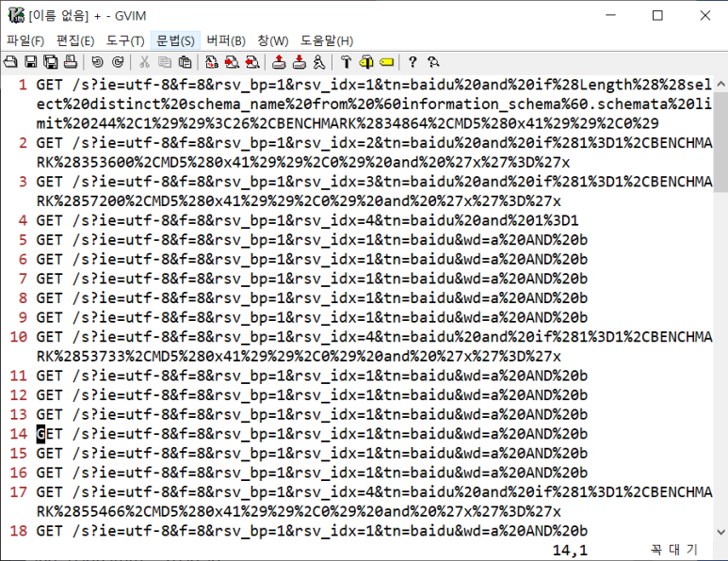Open the 창(W) menu
This screenshot has height=561, width=728.
[x=273, y=40]
